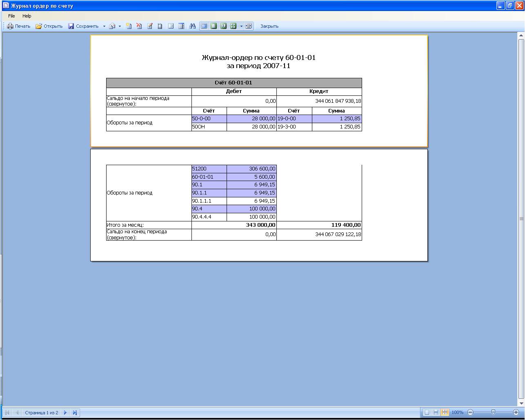The image size is (525, 420).
Task: Click the account cell '90.4.4.4'
Action: click(209, 217)
